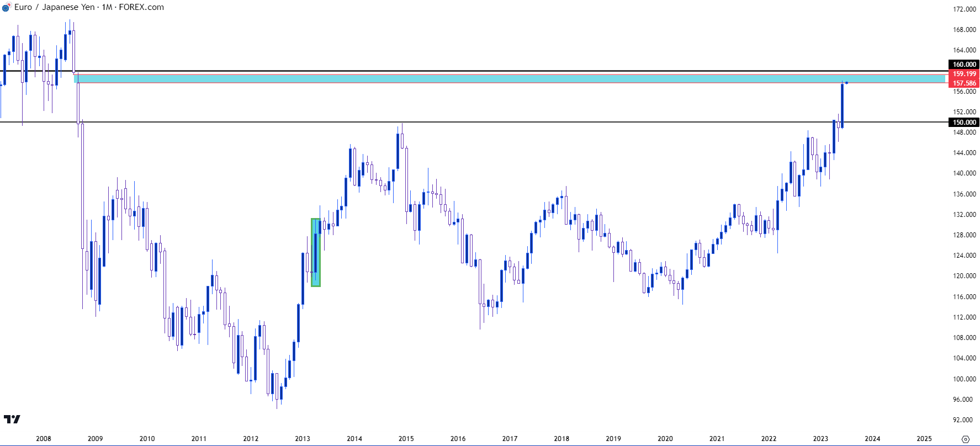Image resolution: width=980 pixels, height=446 pixels.
Task: Click the 124.000 price axis label
Action: tap(964, 256)
